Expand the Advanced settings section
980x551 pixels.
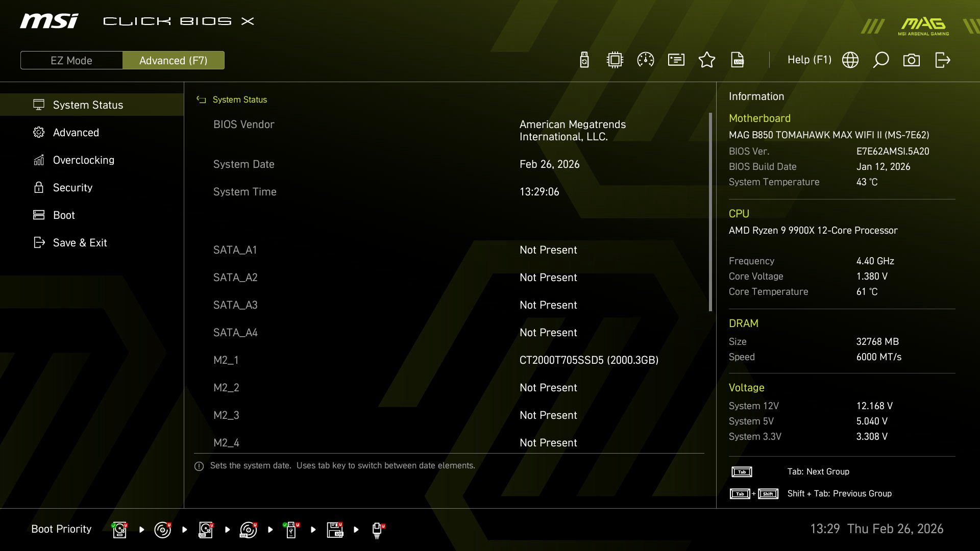(x=76, y=132)
